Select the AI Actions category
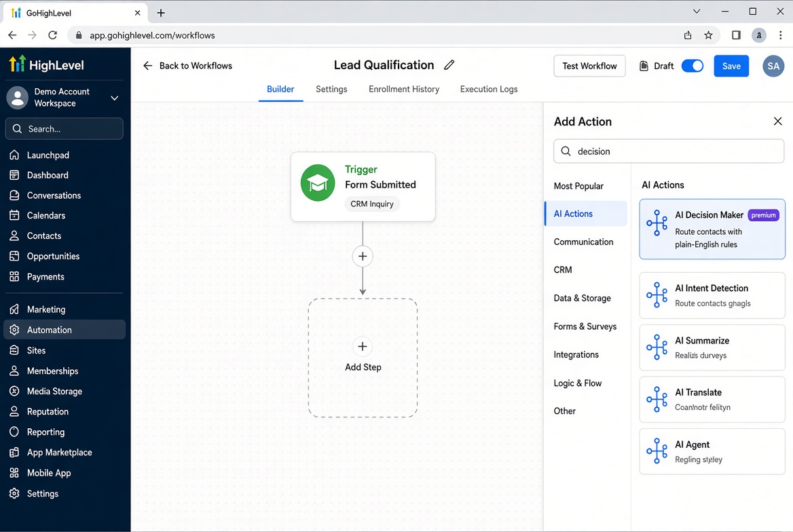This screenshot has height=532, width=793. pyautogui.click(x=586, y=213)
